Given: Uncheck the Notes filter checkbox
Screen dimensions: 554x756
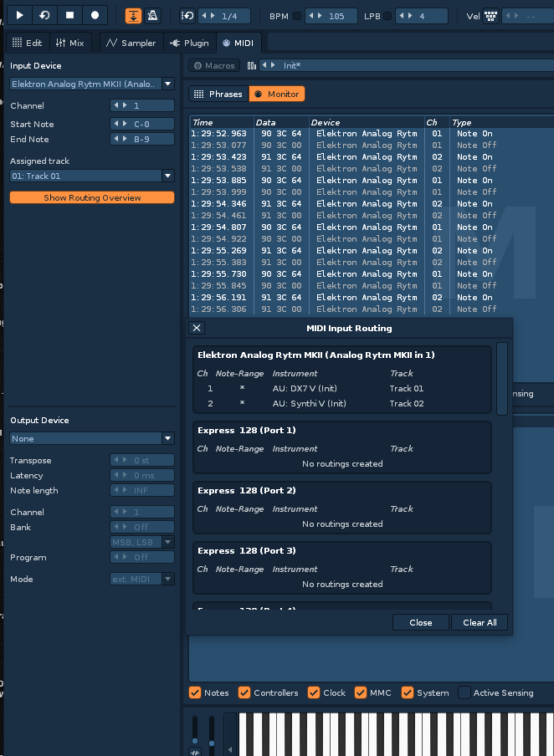Looking at the screenshot, I should (x=195, y=692).
